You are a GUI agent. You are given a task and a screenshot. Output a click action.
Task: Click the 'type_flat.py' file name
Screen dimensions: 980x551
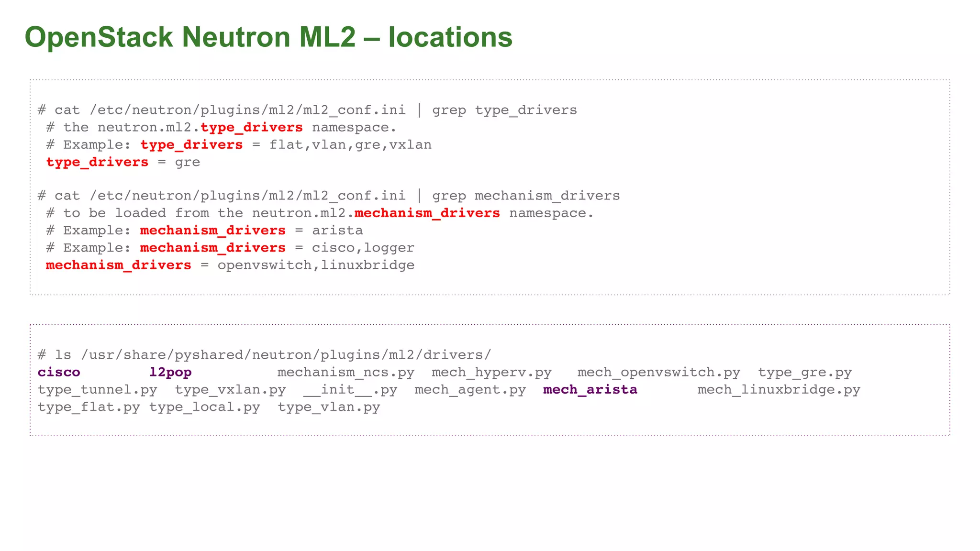89,407
